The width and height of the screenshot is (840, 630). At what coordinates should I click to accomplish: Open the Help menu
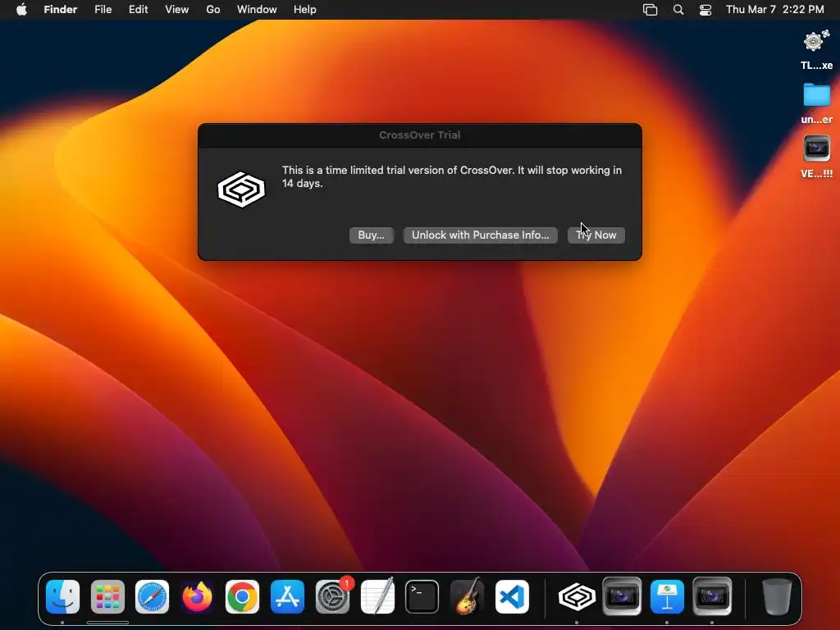[x=305, y=10]
